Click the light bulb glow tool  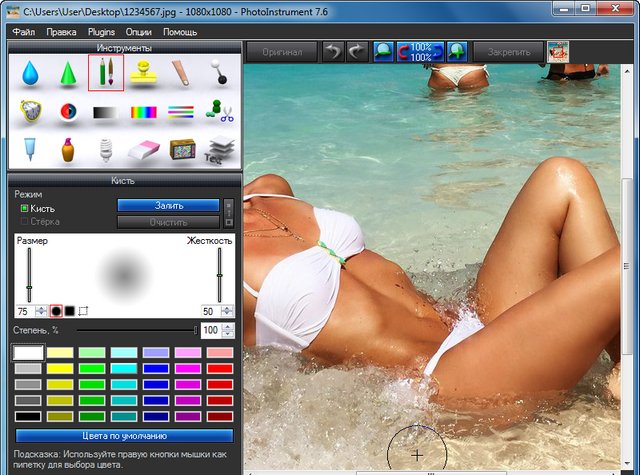[x=106, y=150]
